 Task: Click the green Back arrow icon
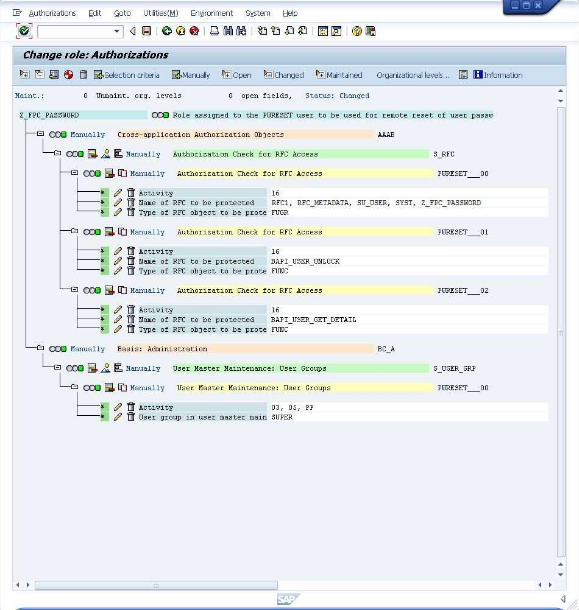167,31
